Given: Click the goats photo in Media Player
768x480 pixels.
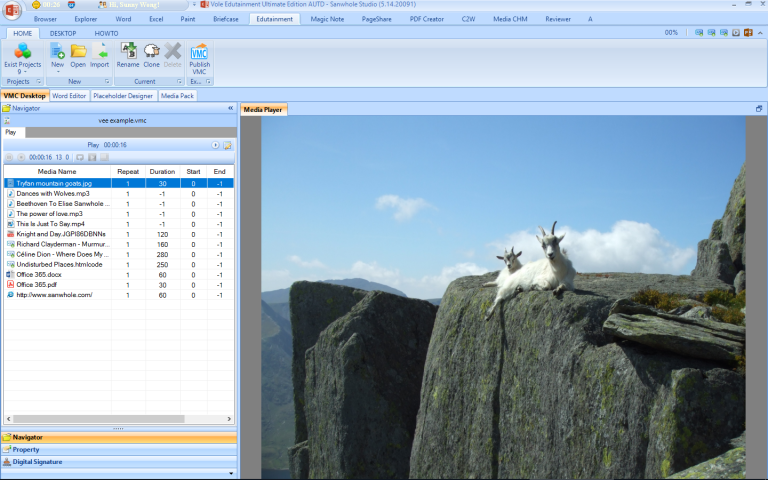Looking at the screenshot, I should point(503,297).
